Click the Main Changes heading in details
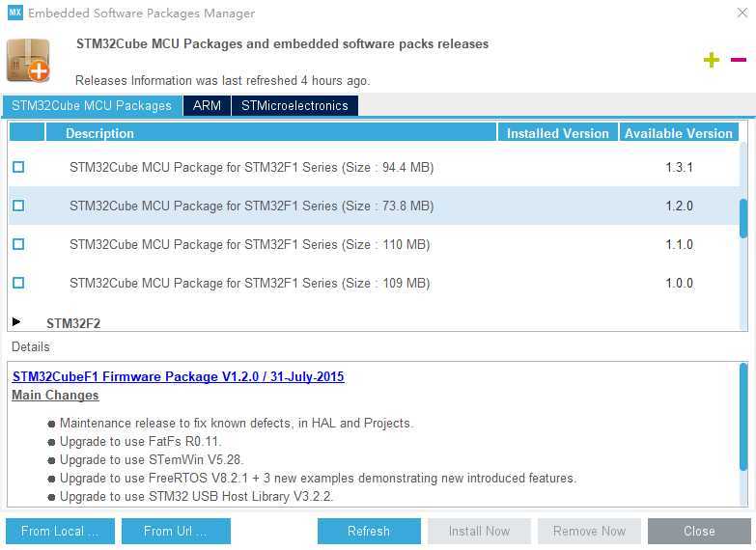The width and height of the screenshot is (756, 550). pos(55,395)
